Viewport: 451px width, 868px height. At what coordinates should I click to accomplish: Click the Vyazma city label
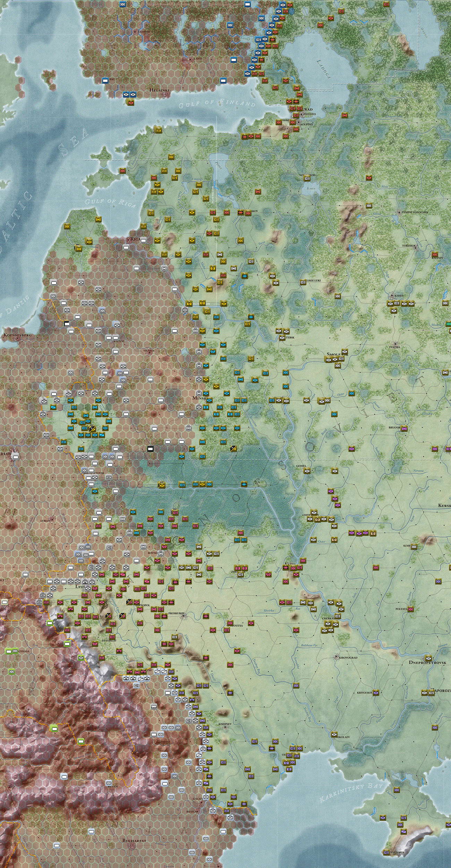pos(394,347)
